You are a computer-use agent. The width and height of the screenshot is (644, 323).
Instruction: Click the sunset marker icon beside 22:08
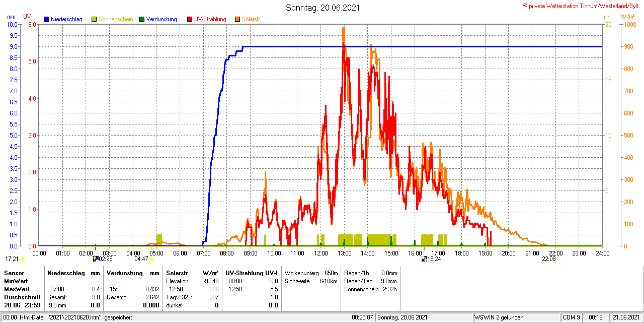pyautogui.click(x=558, y=259)
